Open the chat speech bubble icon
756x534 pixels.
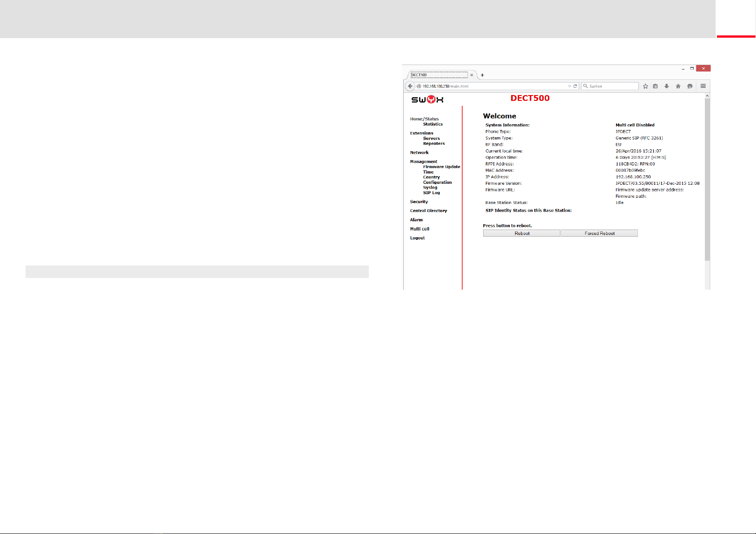click(x=690, y=86)
